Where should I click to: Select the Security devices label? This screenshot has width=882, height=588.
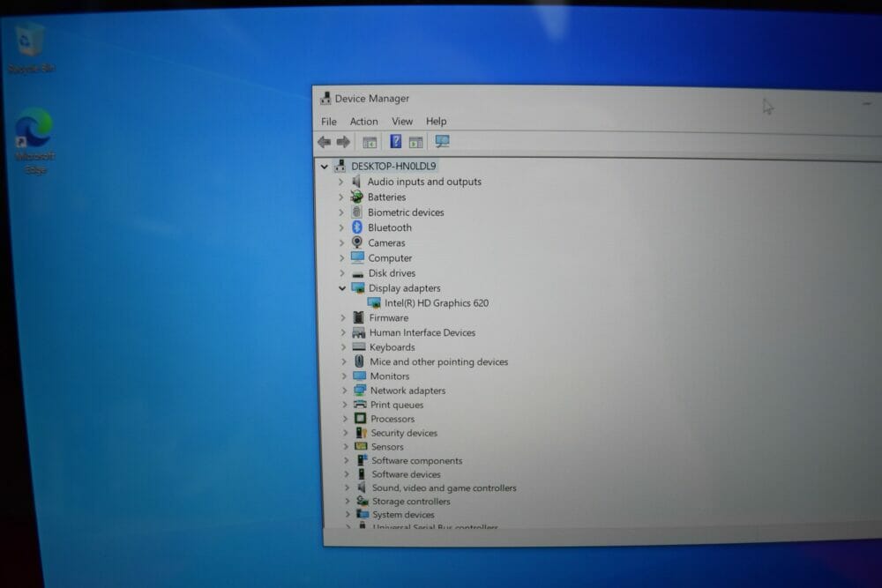click(404, 433)
